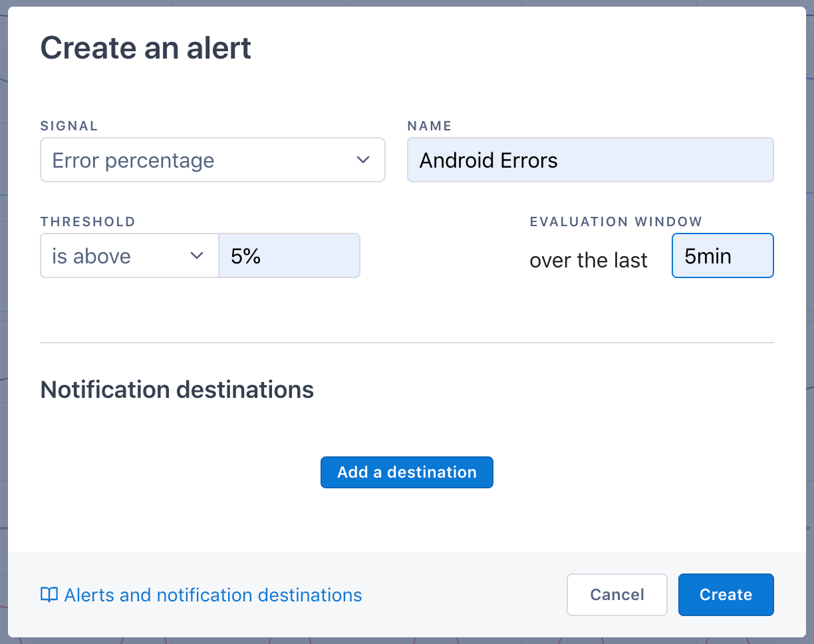Image resolution: width=814 pixels, height=644 pixels.
Task: Click the THRESHOLD label text
Action: (x=88, y=222)
